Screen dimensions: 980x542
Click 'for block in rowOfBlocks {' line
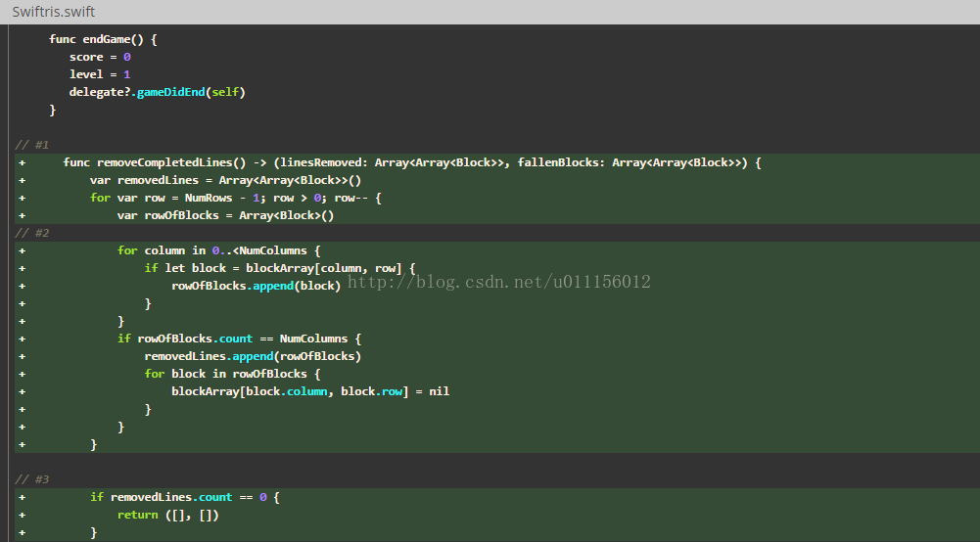tap(232, 374)
